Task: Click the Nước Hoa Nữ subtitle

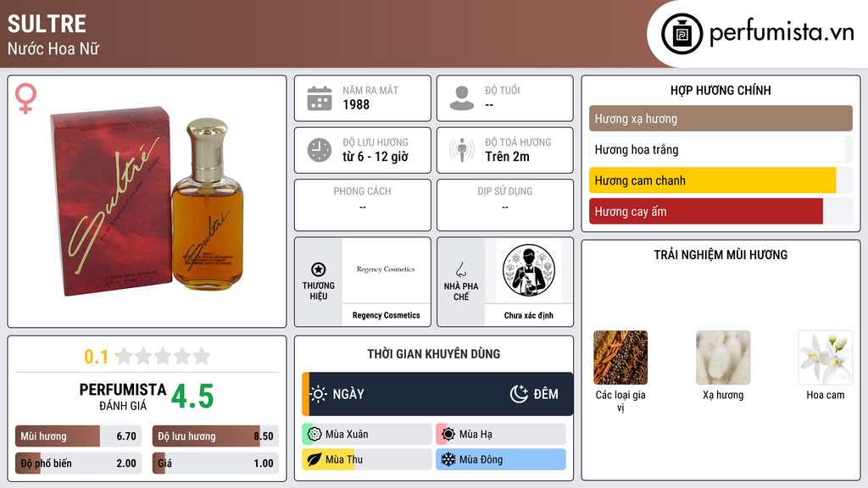Action: click(x=53, y=48)
